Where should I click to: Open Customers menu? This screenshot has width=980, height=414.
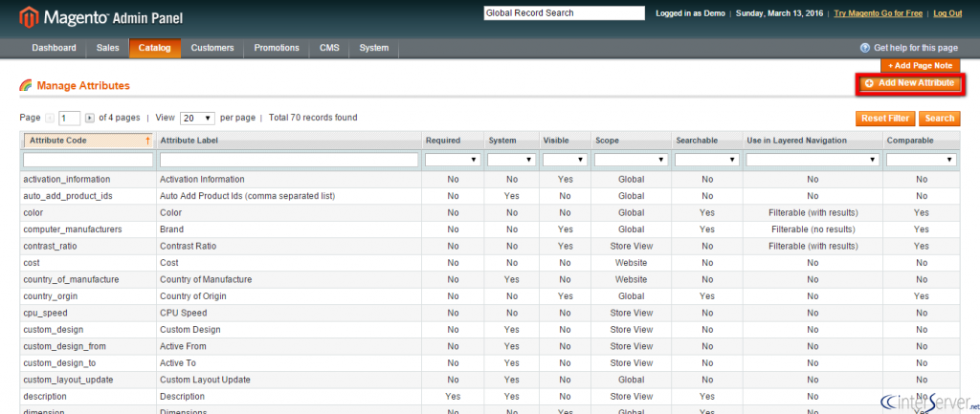pos(212,48)
